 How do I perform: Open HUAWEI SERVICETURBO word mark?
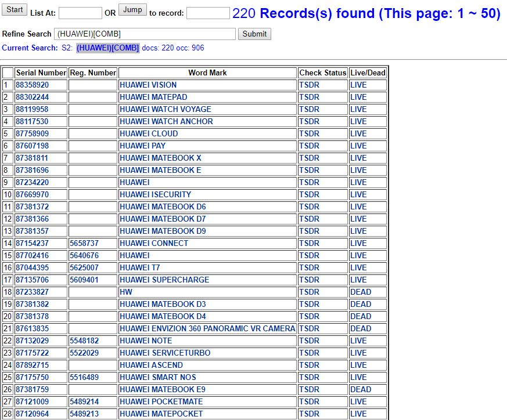click(x=165, y=353)
